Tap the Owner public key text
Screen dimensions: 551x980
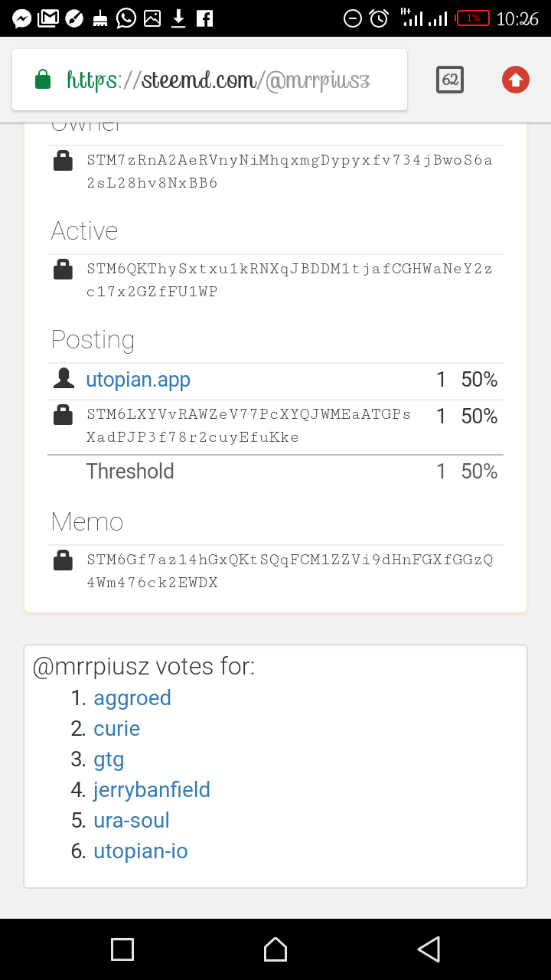coord(290,171)
